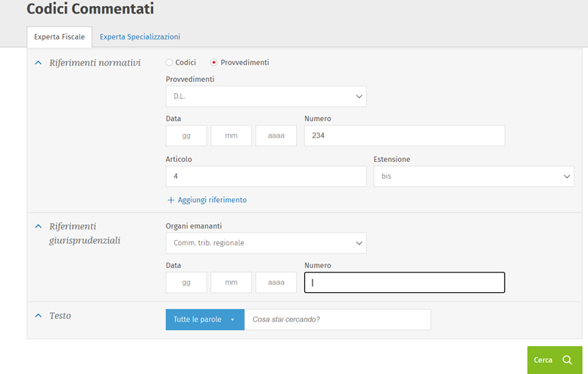
Task: Click the Numero field containing 234
Action: (x=404, y=136)
